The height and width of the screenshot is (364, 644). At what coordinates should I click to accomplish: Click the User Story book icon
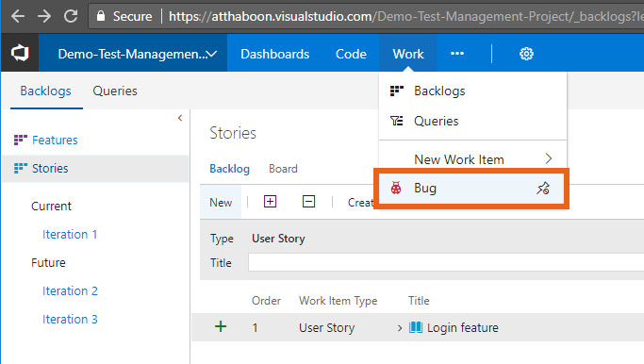416,327
